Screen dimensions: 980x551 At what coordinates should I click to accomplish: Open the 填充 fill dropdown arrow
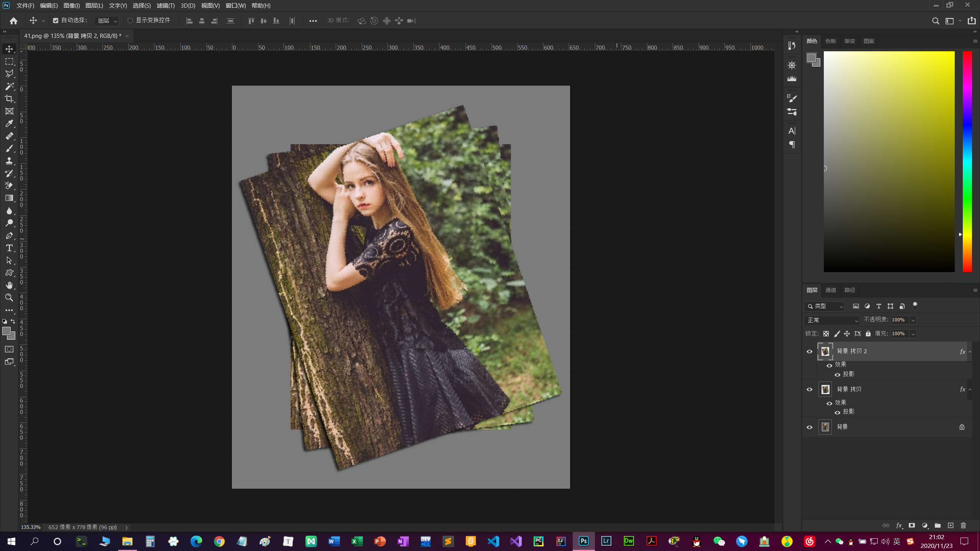(913, 334)
